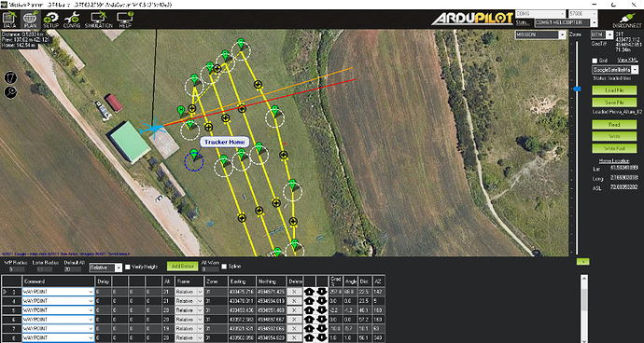Move waypoint 3 up with arrow icon
Screen dimensions: 644x343
pyautogui.click(x=309, y=292)
